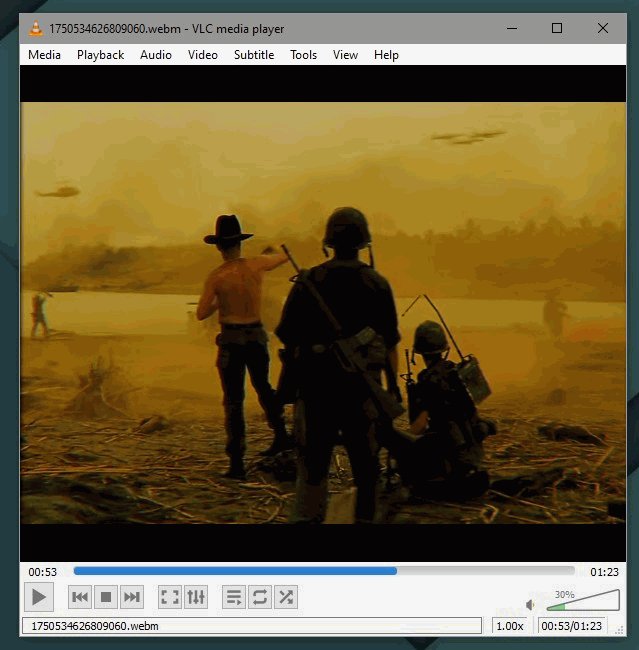Viewport: 639px width, 650px height.
Task: Open the Help menu
Action: tap(386, 55)
